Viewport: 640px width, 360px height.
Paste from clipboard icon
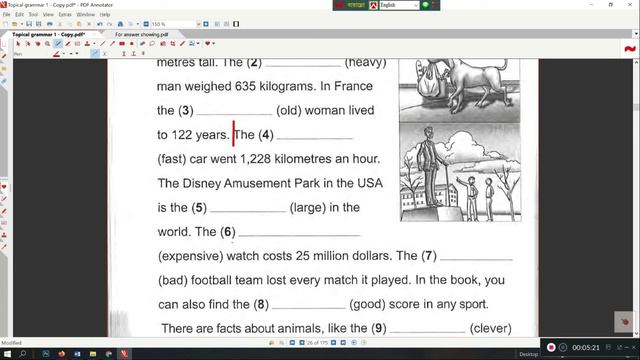pyautogui.click(x=79, y=24)
